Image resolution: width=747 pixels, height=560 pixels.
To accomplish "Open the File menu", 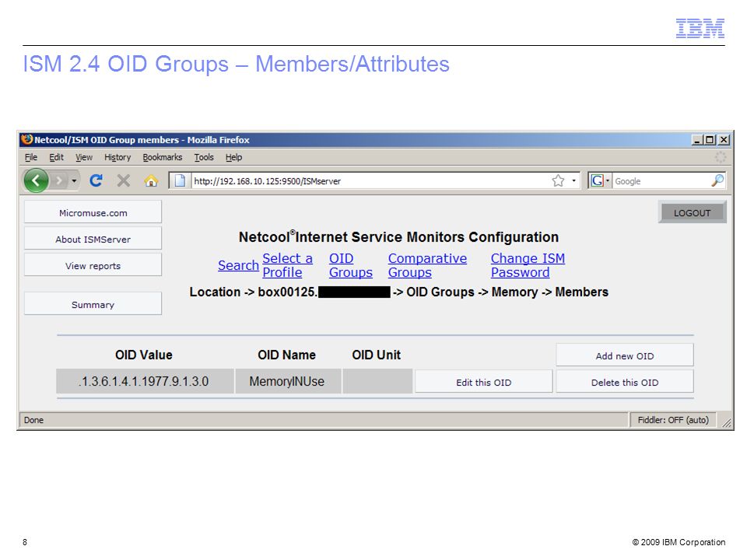I will point(30,157).
